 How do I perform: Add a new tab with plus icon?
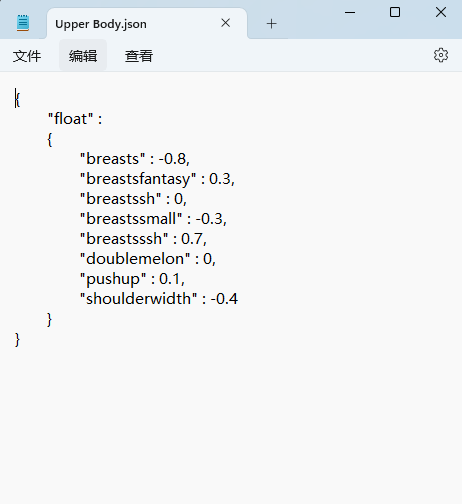click(271, 24)
